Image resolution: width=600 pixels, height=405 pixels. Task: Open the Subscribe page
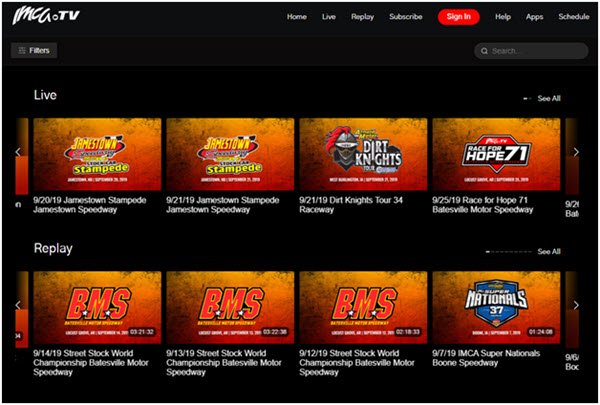(406, 17)
